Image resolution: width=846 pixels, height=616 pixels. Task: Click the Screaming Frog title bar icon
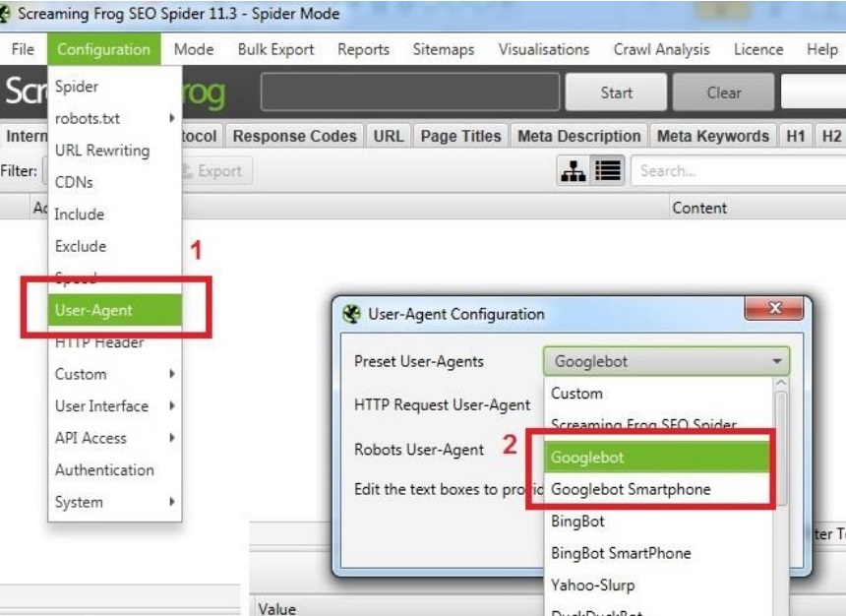coord(5,14)
